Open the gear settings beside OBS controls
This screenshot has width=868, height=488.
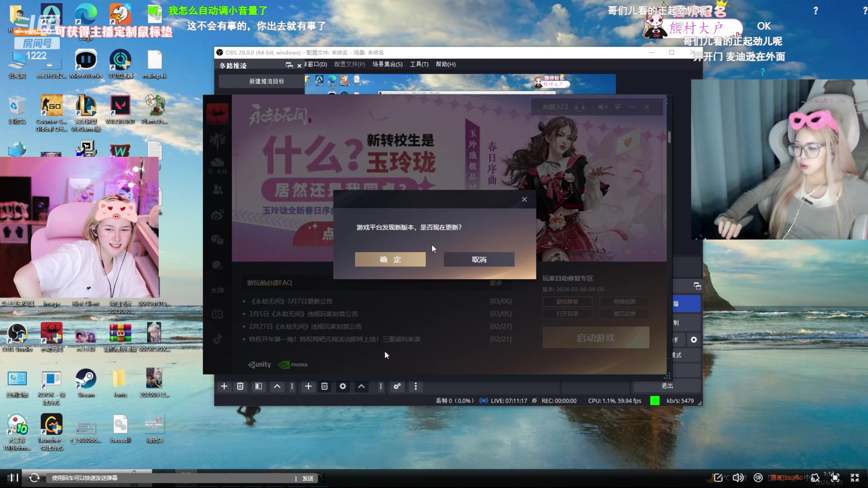coord(694,340)
